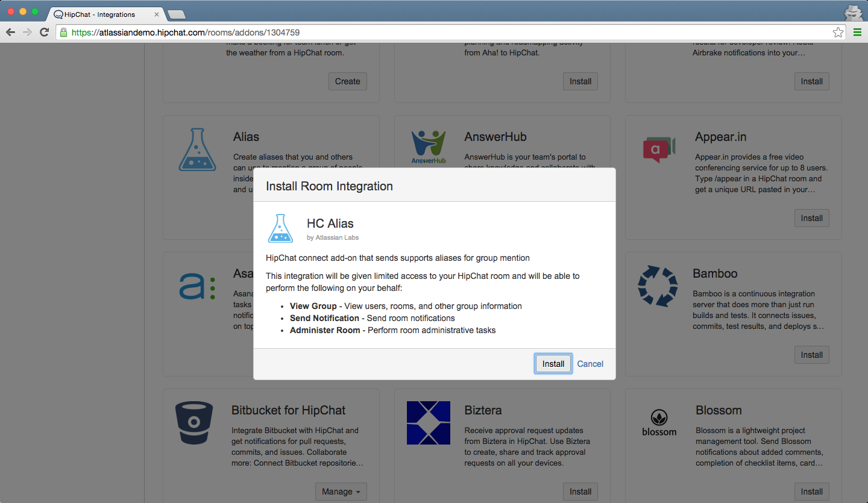Screen dimensions: 868x503
Task: Bookmark page with the star icon
Action: (x=838, y=33)
